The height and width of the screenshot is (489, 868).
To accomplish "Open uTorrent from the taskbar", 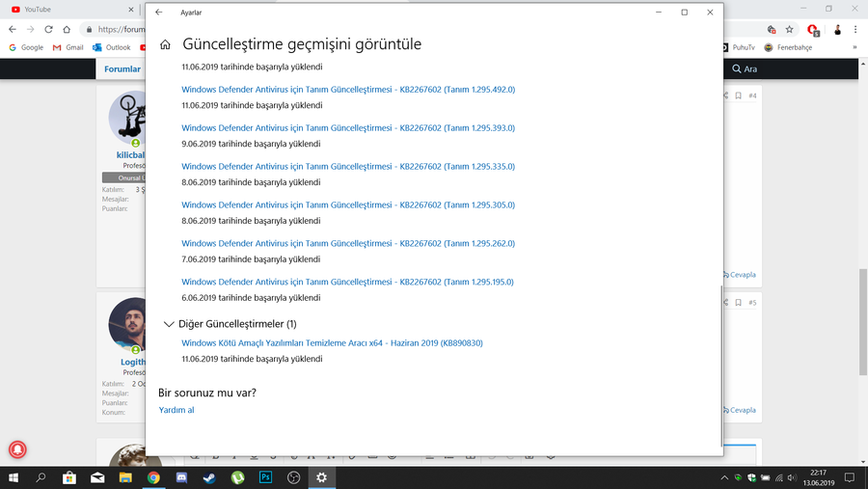I will [x=238, y=477].
